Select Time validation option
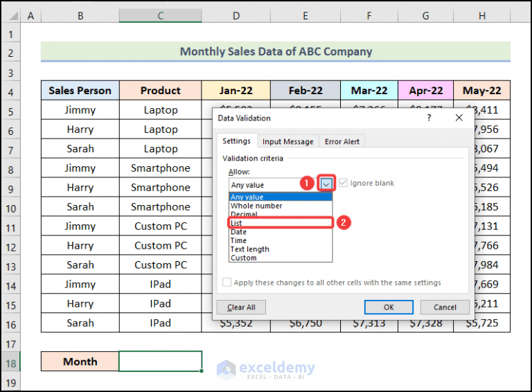532x392 pixels. tap(281, 240)
